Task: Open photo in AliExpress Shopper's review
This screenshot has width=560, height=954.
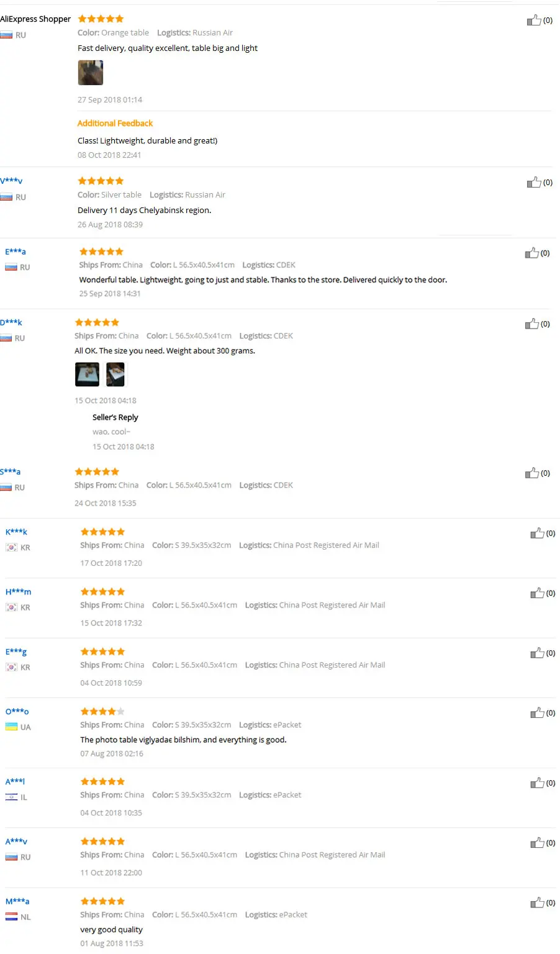Action: point(90,73)
